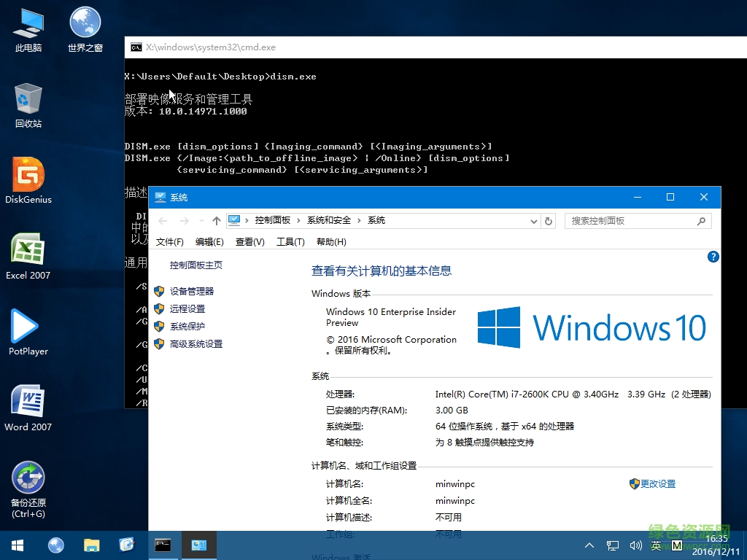747x560 pixels.
Task: Click the network icon in system tray
Action: click(x=612, y=545)
